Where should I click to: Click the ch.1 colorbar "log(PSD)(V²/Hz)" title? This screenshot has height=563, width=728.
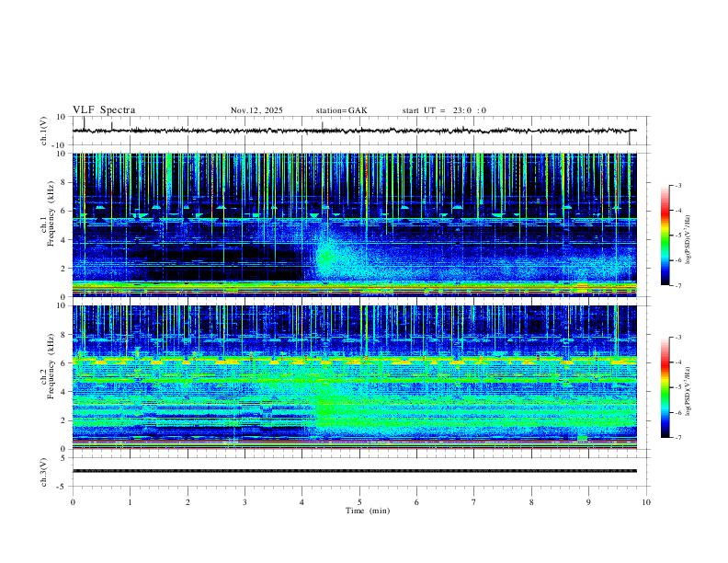688,239
